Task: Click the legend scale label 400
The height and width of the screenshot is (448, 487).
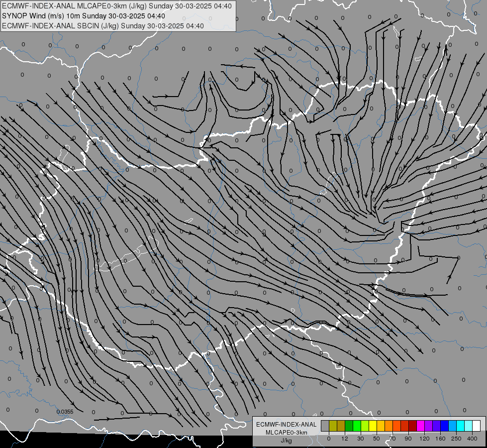Action: [472, 439]
